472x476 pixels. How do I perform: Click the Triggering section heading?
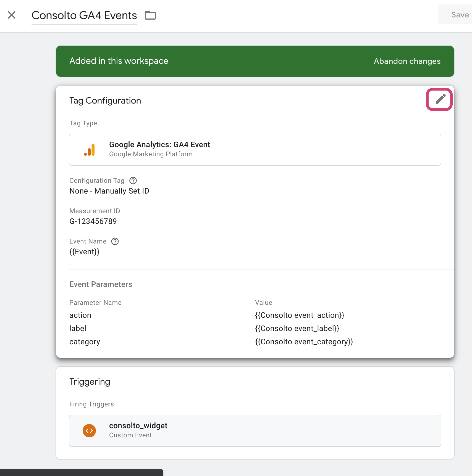[x=90, y=382]
